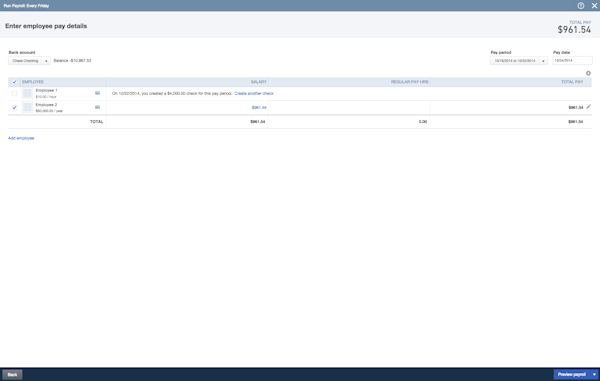Image resolution: width=600 pixels, height=381 pixels.
Task: Click the Balance -$10,867.53 text
Action: click(x=72, y=60)
